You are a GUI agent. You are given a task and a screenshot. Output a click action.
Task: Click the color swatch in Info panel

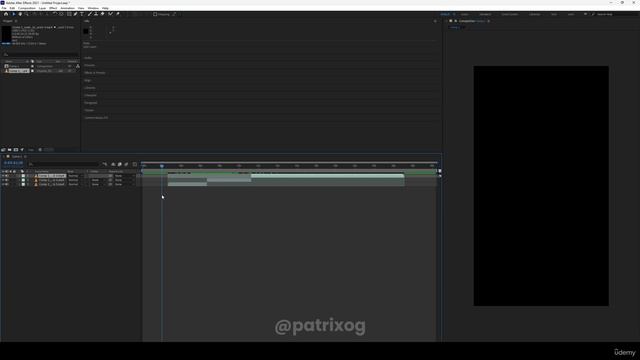[86, 31]
